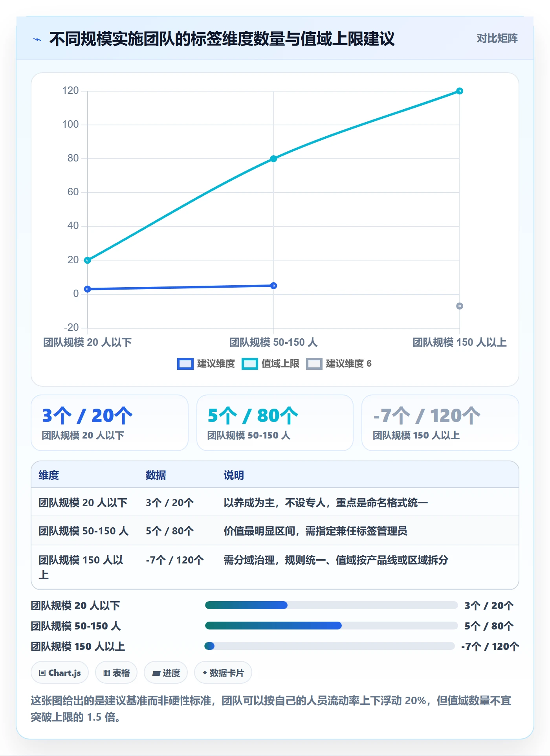The height and width of the screenshot is (756, 550).
Task: Click the 20 人以下 progress bar
Action: click(x=331, y=605)
